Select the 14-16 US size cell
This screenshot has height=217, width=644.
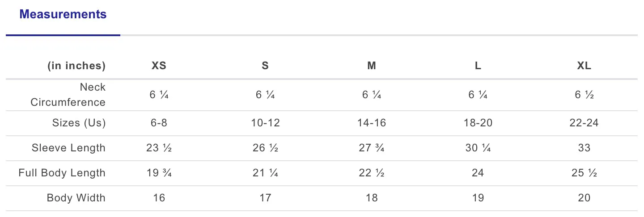372,123
